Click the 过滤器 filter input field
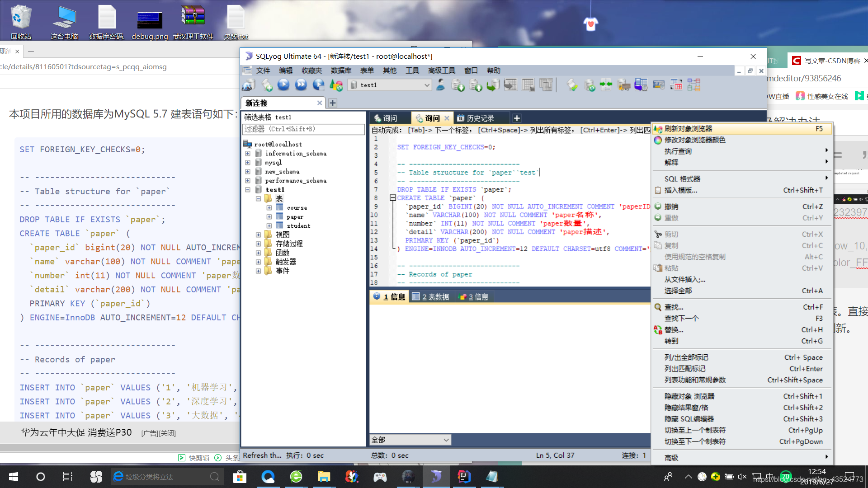The height and width of the screenshot is (488, 868). click(x=303, y=129)
